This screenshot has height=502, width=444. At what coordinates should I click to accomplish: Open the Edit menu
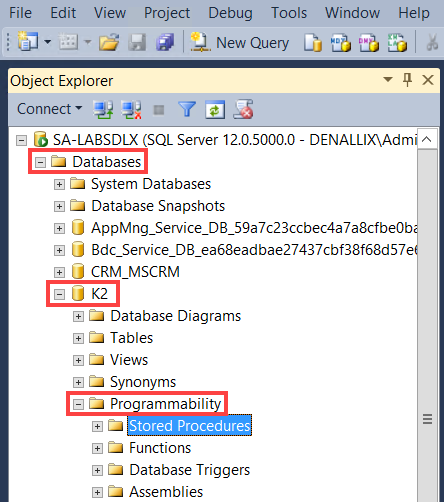tap(63, 13)
